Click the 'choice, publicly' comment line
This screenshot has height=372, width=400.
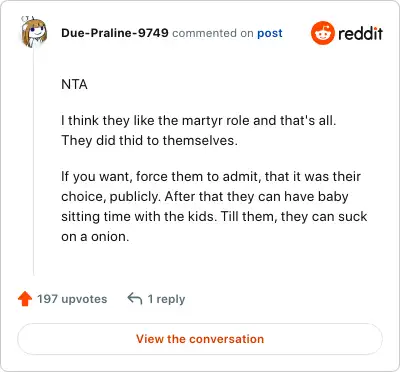point(205,197)
